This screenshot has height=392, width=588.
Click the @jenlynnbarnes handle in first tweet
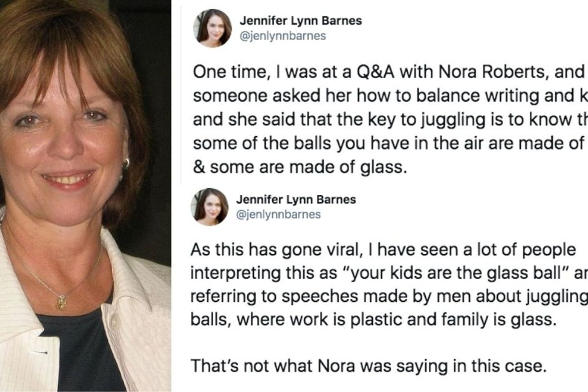tap(282, 36)
